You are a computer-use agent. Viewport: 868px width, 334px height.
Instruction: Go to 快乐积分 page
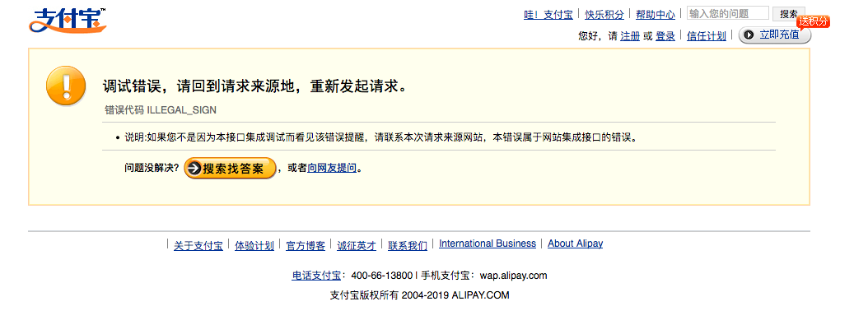click(x=604, y=15)
